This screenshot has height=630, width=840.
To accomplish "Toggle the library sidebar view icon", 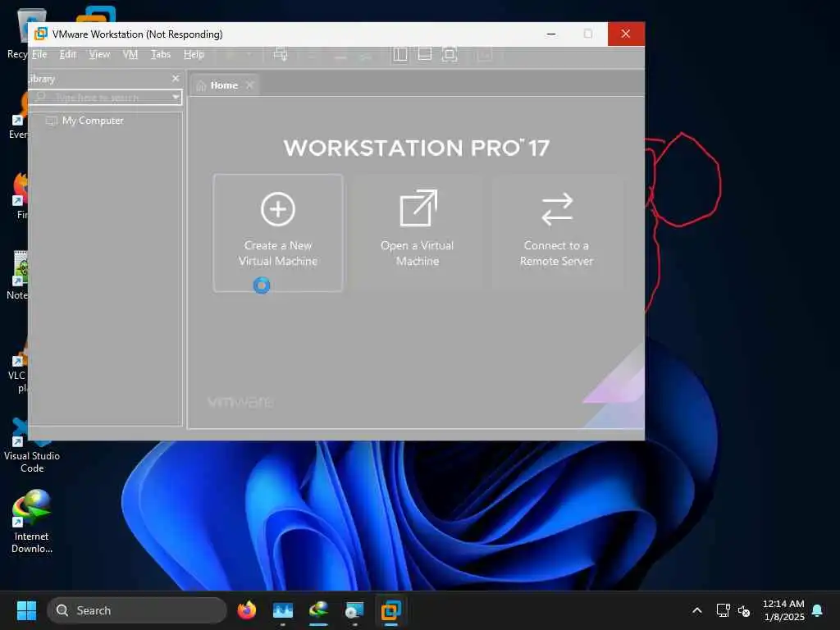I will tap(400, 54).
